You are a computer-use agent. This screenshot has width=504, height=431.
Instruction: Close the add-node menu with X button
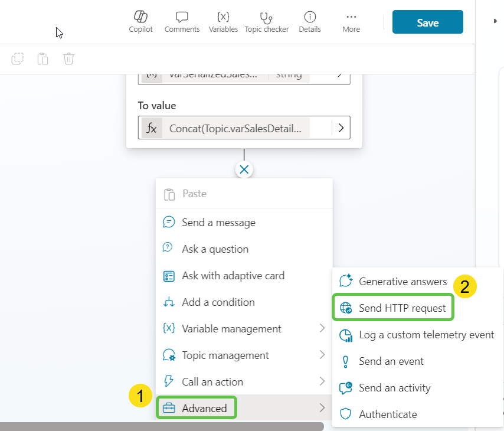click(x=244, y=170)
